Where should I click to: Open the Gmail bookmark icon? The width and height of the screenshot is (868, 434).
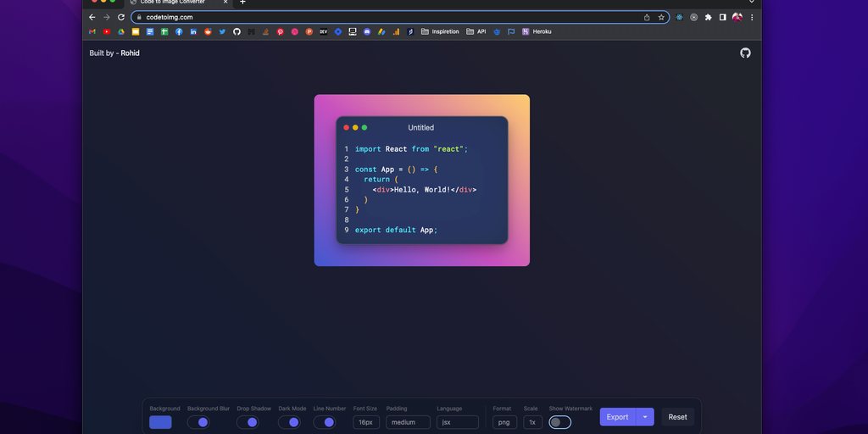(92, 31)
